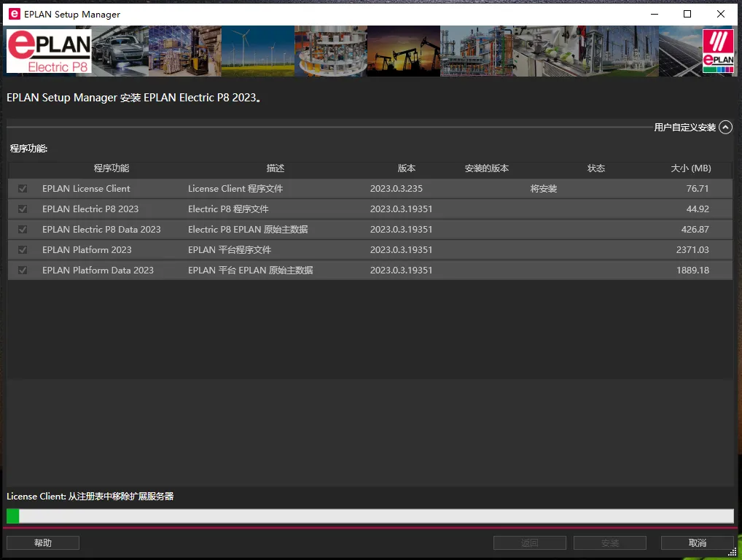
Task: Select the EPLAN License Client row name
Action: 86,188
